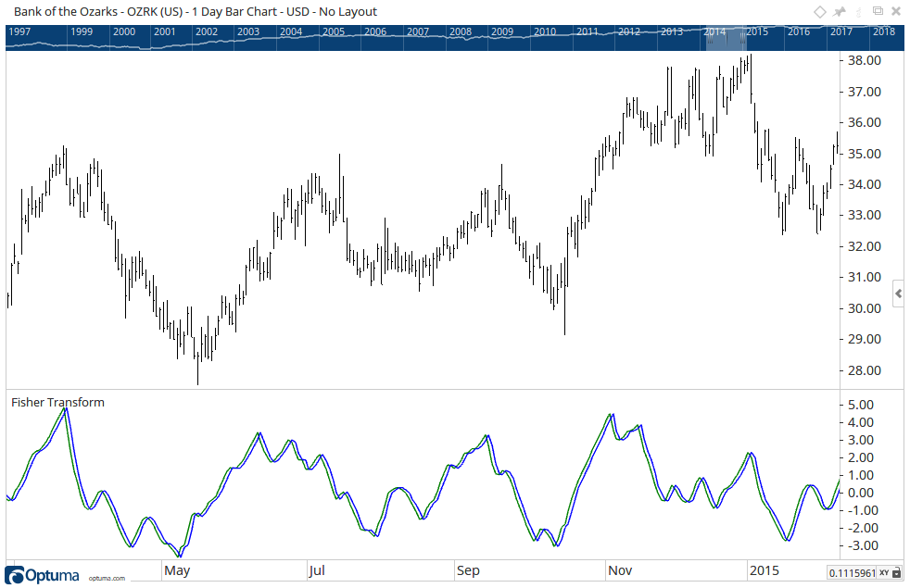Jump to 2007 on the overview timeline
Viewport: 910px width, 588px height.
point(418,31)
